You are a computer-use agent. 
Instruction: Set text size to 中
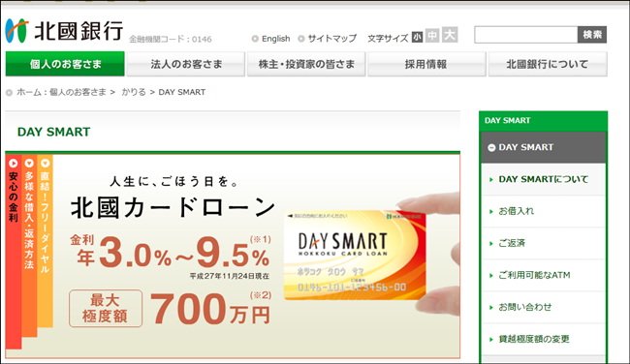click(432, 36)
